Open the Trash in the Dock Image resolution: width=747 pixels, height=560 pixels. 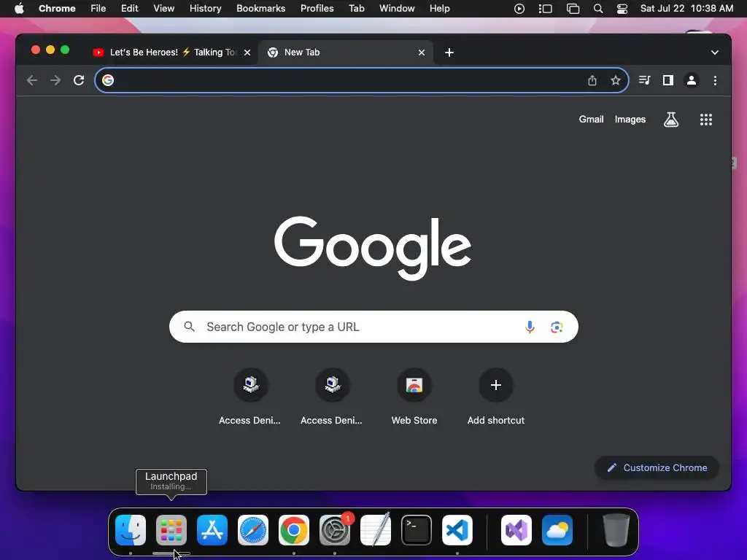(x=616, y=530)
